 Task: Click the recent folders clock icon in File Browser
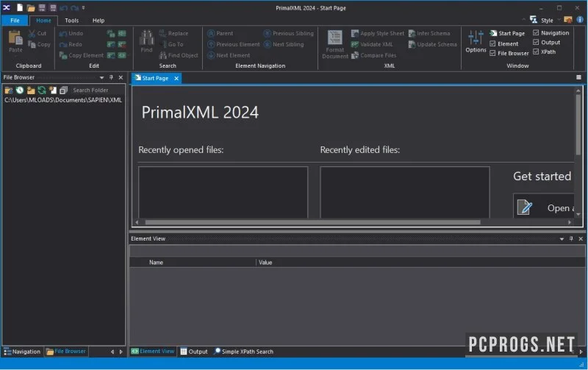click(20, 90)
